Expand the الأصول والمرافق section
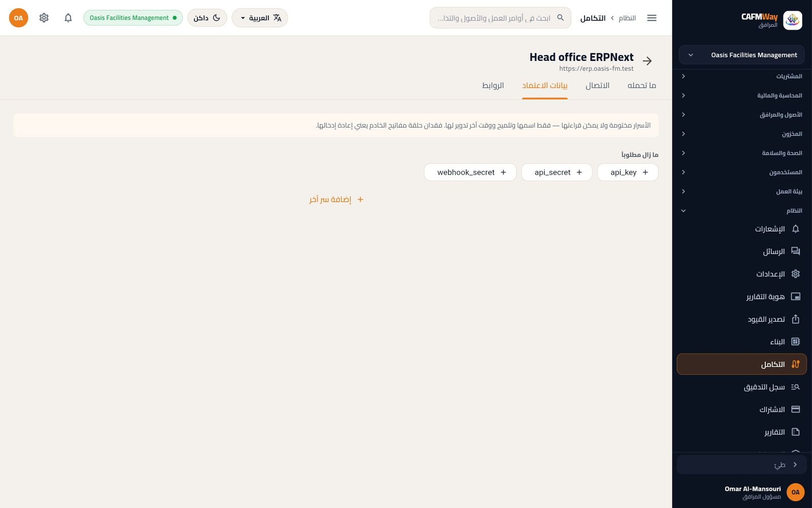This screenshot has width=812, height=508. [x=741, y=115]
